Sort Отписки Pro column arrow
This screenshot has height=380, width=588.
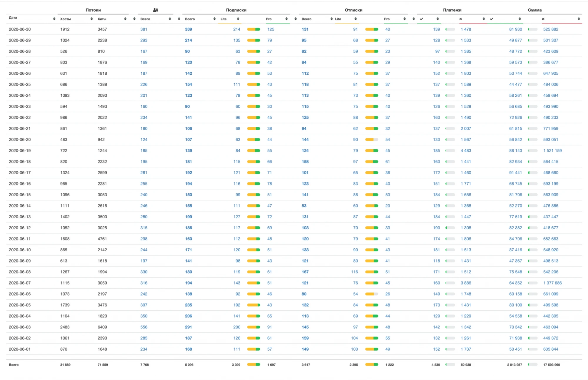click(404, 19)
